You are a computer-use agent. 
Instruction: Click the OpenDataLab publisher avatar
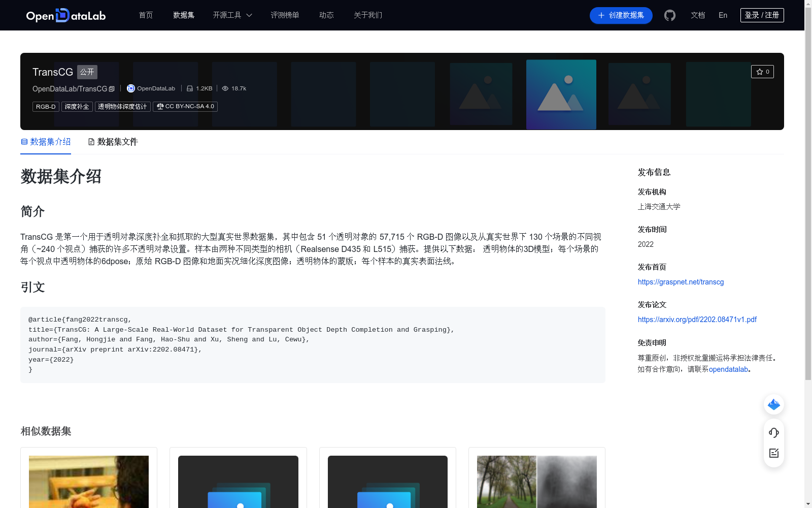point(131,88)
